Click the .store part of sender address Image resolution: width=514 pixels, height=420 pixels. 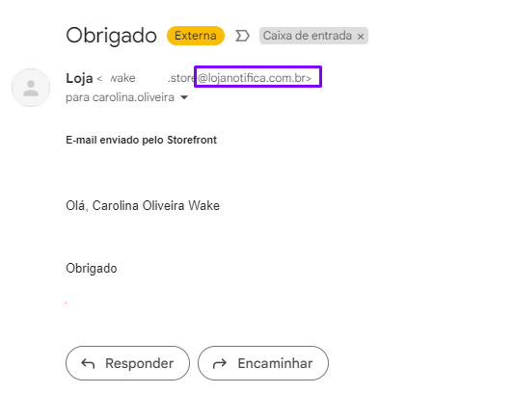(182, 78)
